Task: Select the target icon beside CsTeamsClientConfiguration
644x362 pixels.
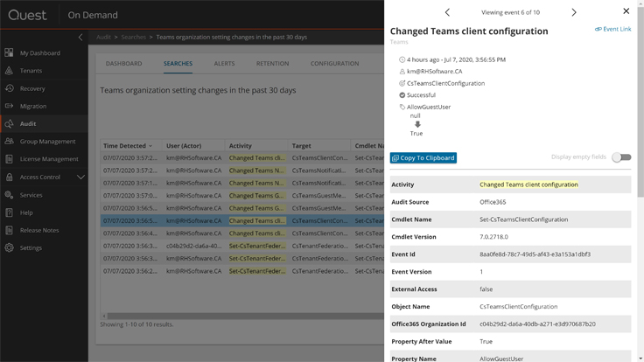Action: [402, 83]
